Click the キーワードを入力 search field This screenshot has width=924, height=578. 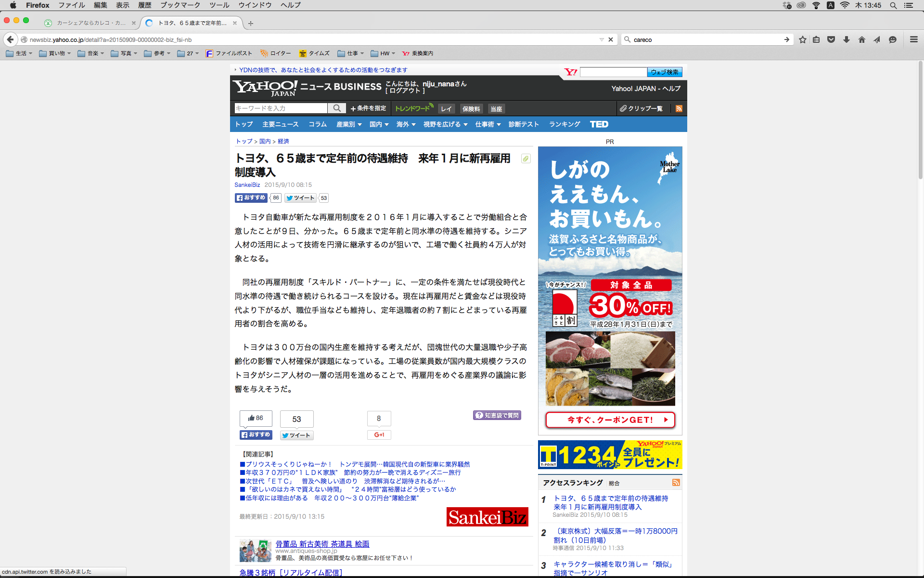pyautogui.click(x=281, y=108)
